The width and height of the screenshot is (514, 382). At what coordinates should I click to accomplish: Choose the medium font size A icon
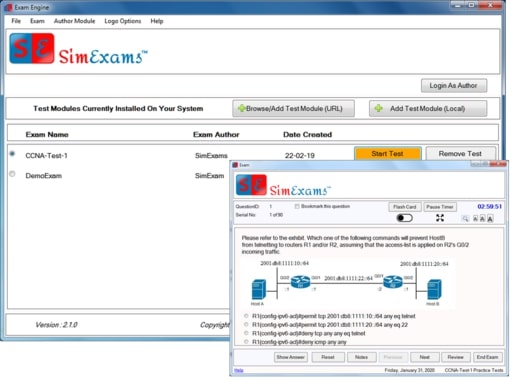click(482, 219)
